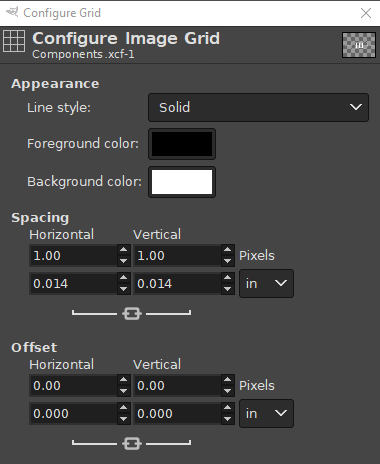Click the Components.xcf image thumbnail preview
Image resolution: width=380 pixels, height=464 pixels.
coord(359,45)
